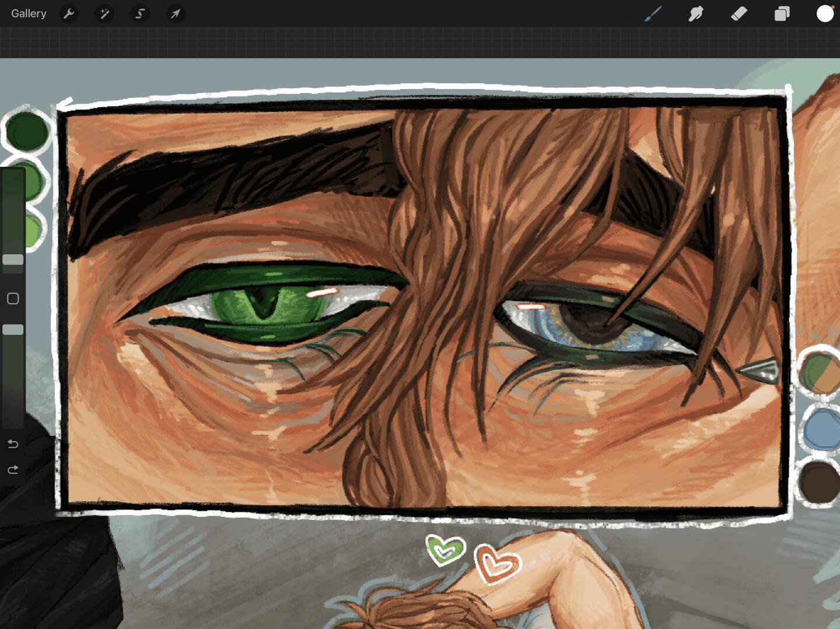Tap the orange heart below the frame
Viewport: 840px width, 629px height.
point(497,564)
